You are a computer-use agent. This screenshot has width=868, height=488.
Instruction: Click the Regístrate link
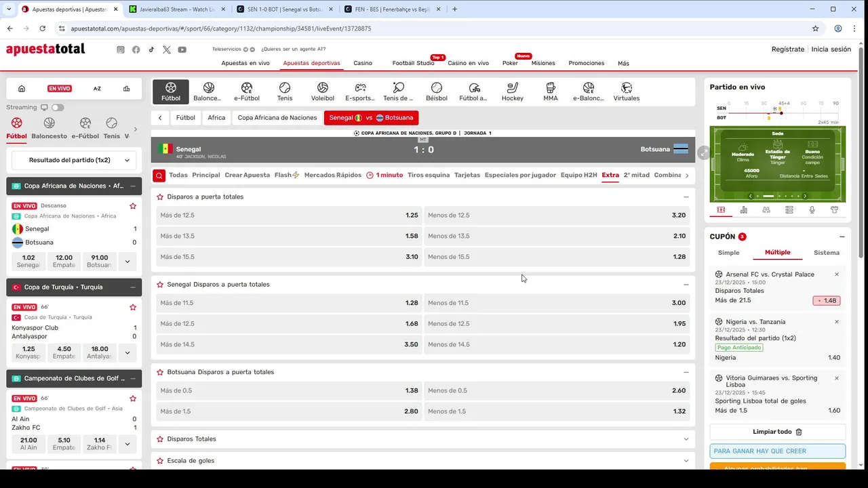coord(788,49)
